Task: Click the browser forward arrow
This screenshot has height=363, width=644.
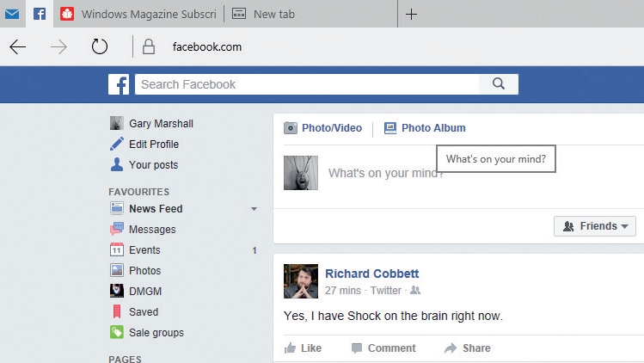Action: coord(58,46)
